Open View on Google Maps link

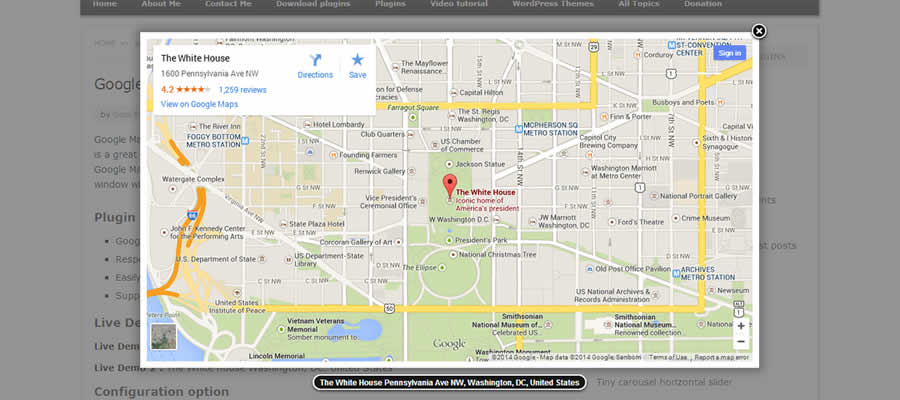click(x=199, y=104)
